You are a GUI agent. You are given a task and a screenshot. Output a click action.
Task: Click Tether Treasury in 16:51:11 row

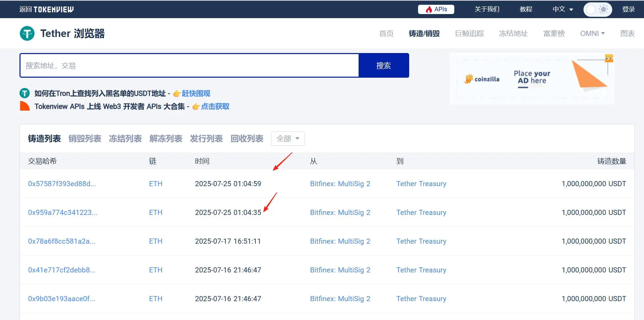click(421, 241)
